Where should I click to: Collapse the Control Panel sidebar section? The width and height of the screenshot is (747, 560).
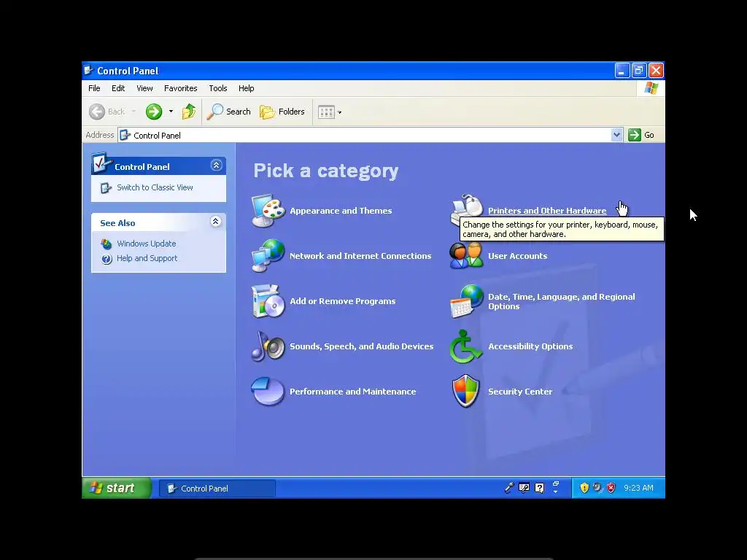216,166
